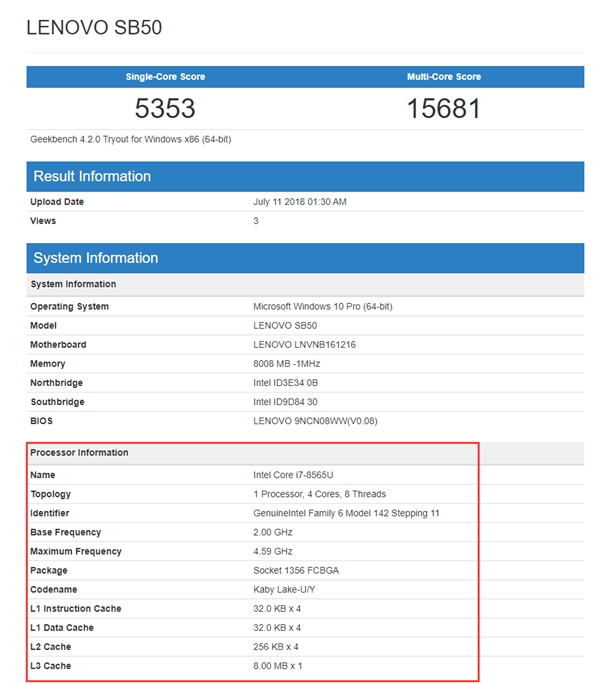Select the Kaby Lake-U/Y value

coord(284,590)
